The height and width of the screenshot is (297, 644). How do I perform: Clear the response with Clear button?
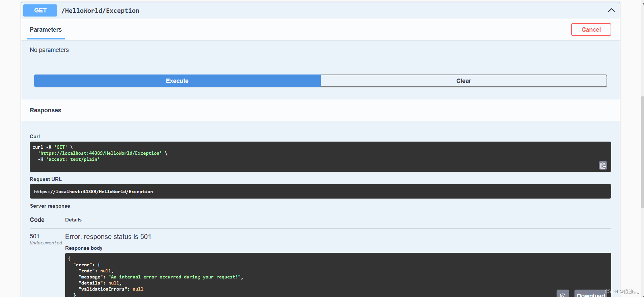(x=464, y=81)
